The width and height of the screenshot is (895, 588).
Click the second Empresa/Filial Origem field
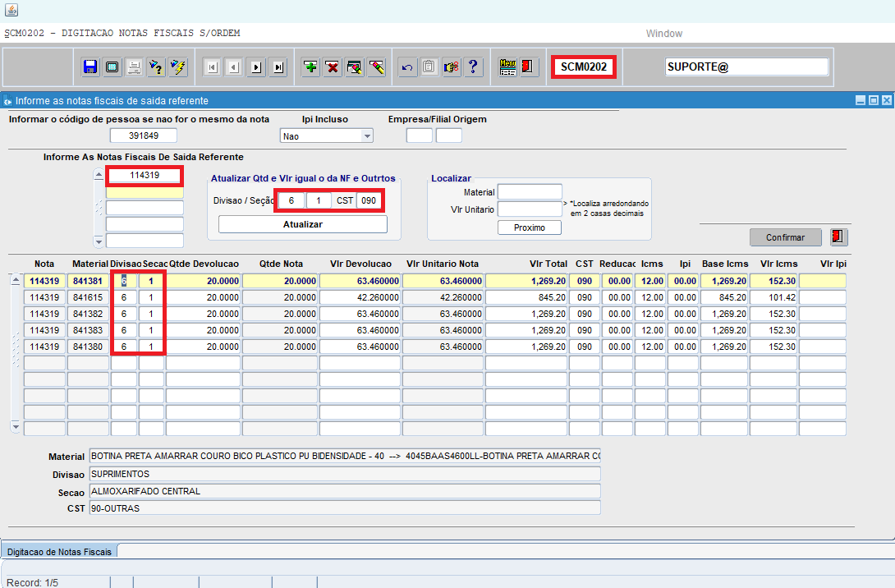[x=448, y=136]
